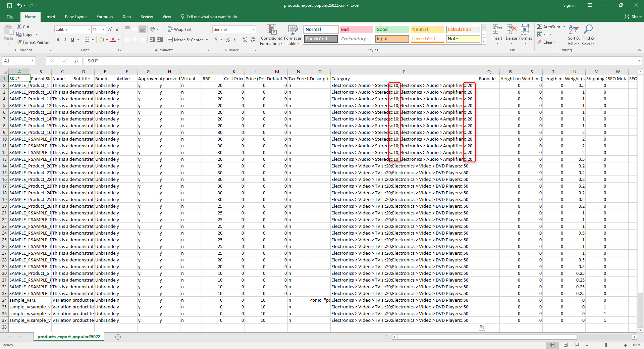644x349 pixels.
Task: Select the products_export_popular25022 sheet tab
Action: [69, 337]
